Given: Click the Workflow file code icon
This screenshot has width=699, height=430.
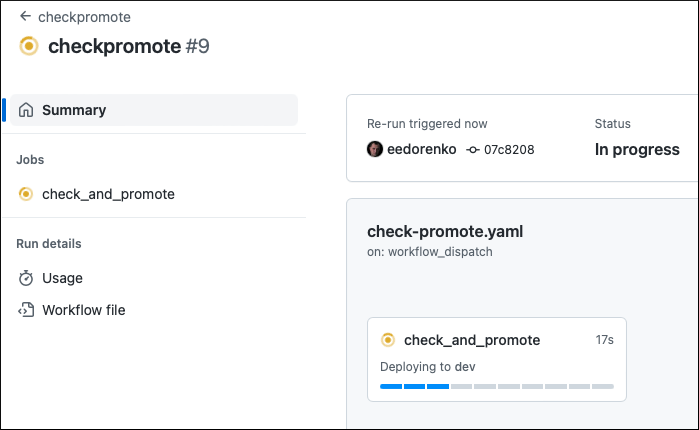Looking at the screenshot, I should 26,310.
